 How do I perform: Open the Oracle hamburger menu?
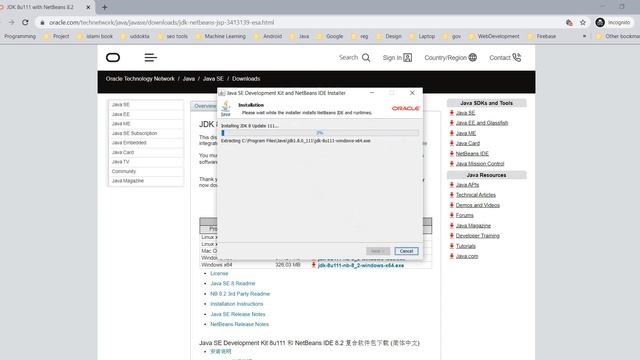[150, 58]
